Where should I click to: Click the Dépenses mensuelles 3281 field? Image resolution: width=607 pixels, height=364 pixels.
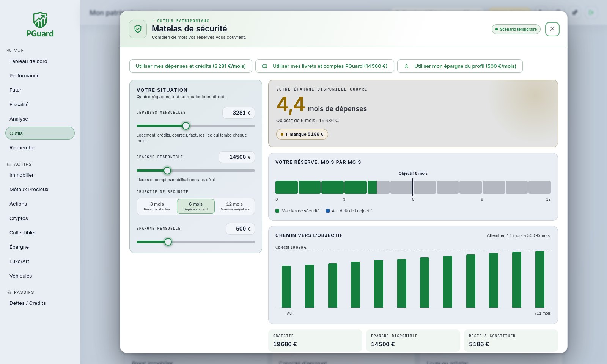point(239,113)
